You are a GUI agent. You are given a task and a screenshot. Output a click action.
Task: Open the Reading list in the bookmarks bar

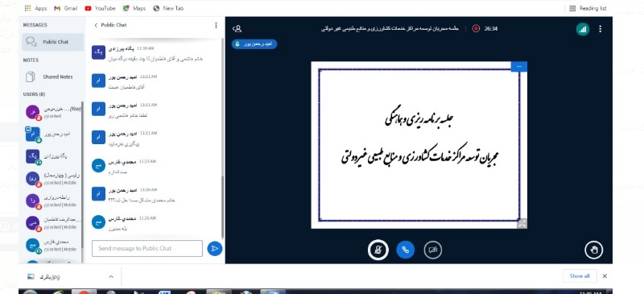588,8
